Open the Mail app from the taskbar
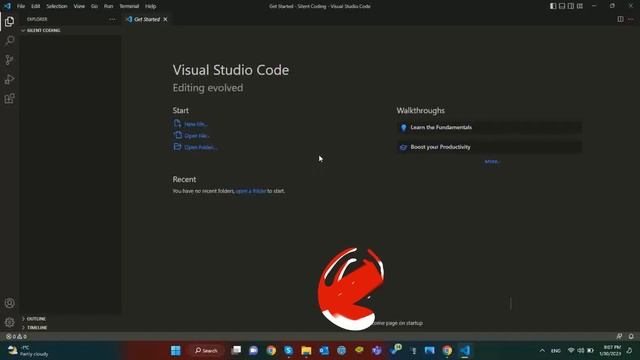The image size is (640, 360). pyautogui.click(x=429, y=350)
